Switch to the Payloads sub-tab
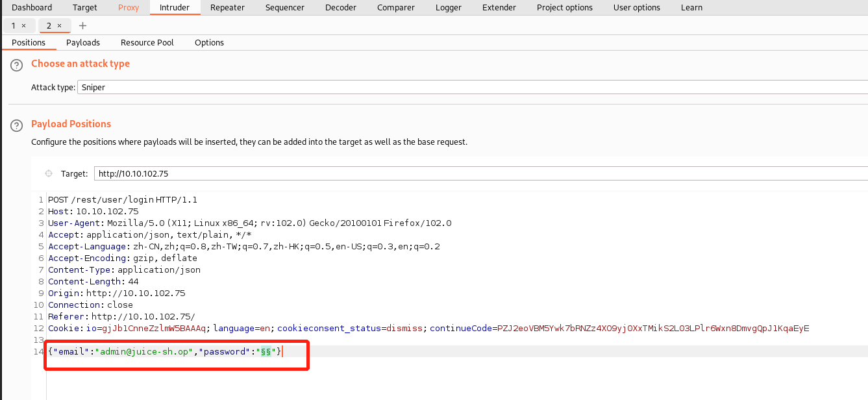Image resolution: width=868 pixels, height=400 pixels. pos(83,43)
